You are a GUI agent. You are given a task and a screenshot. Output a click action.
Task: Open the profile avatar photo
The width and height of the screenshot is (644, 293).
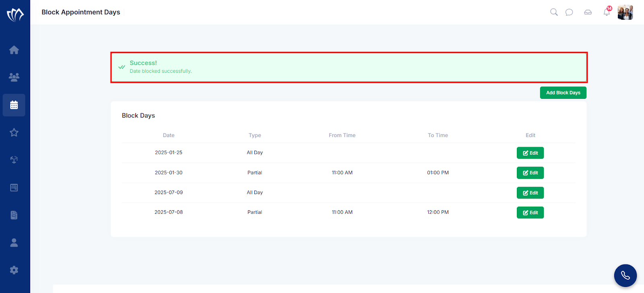coord(625,12)
